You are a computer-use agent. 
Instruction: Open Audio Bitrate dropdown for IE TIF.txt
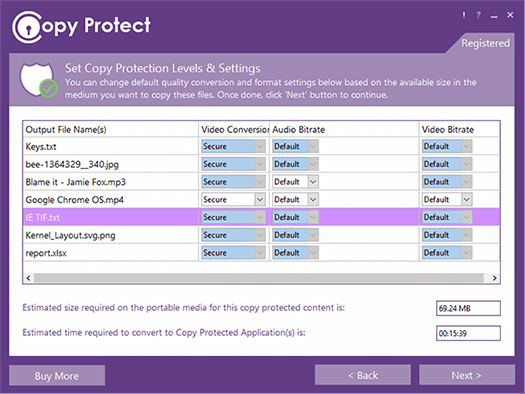click(x=295, y=217)
